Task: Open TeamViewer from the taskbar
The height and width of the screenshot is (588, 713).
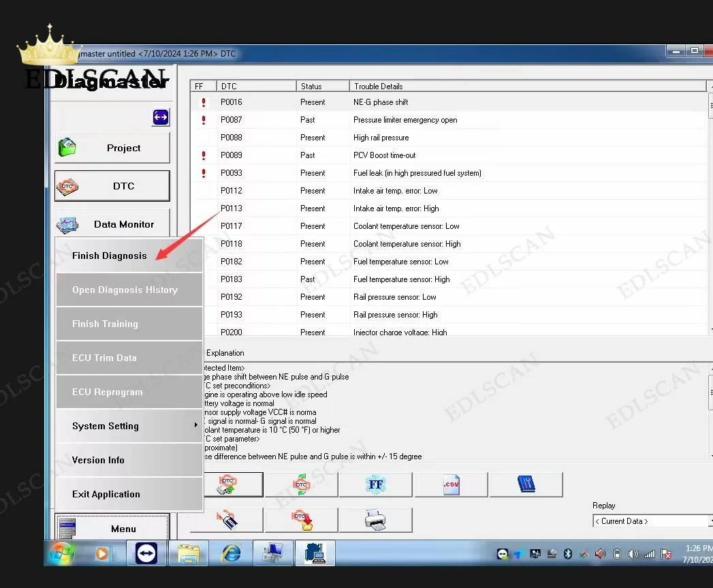Action: pos(146,553)
